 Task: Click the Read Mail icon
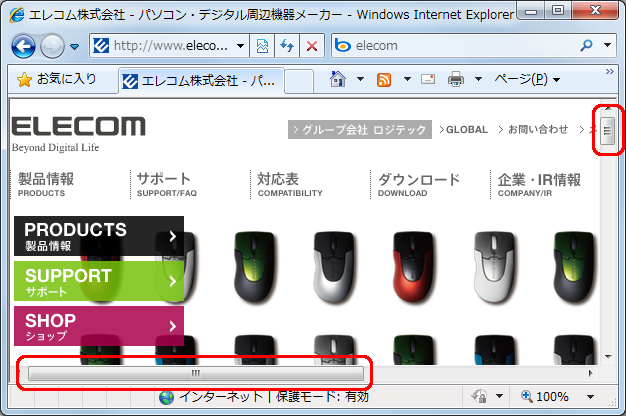click(428, 79)
